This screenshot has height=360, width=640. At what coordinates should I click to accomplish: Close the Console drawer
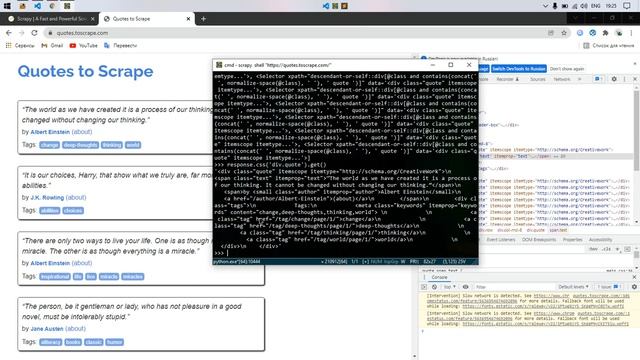coord(634,277)
